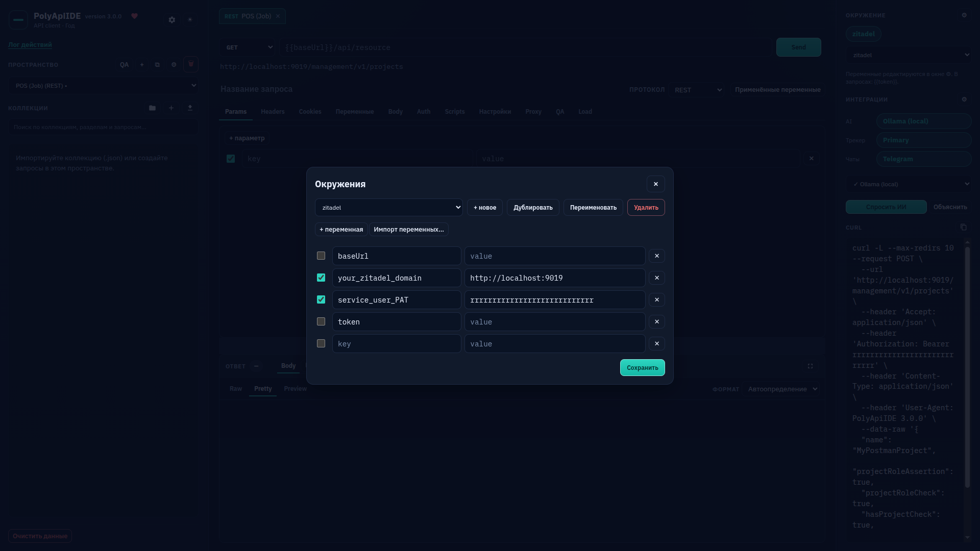980x551 pixels.
Task: Switch to the Scripts tab
Action: (455, 111)
